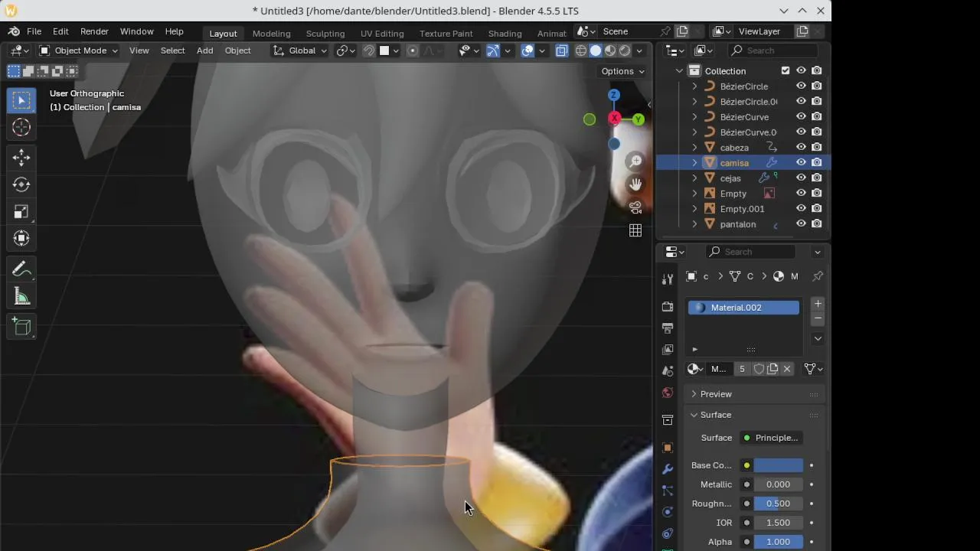Viewport: 980px width, 551px height.
Task: Expand the Empty.001 tree item
Action: [x=694, y=209]
